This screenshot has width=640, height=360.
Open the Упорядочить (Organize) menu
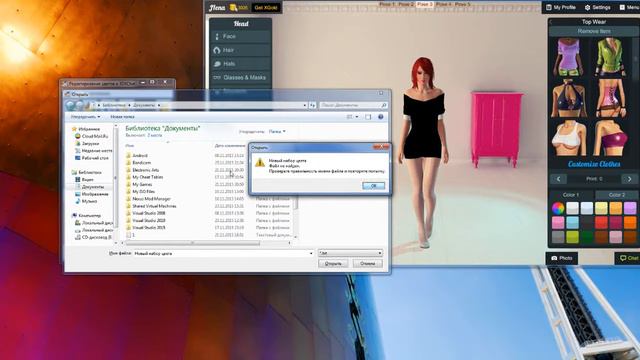coord(85,117)
